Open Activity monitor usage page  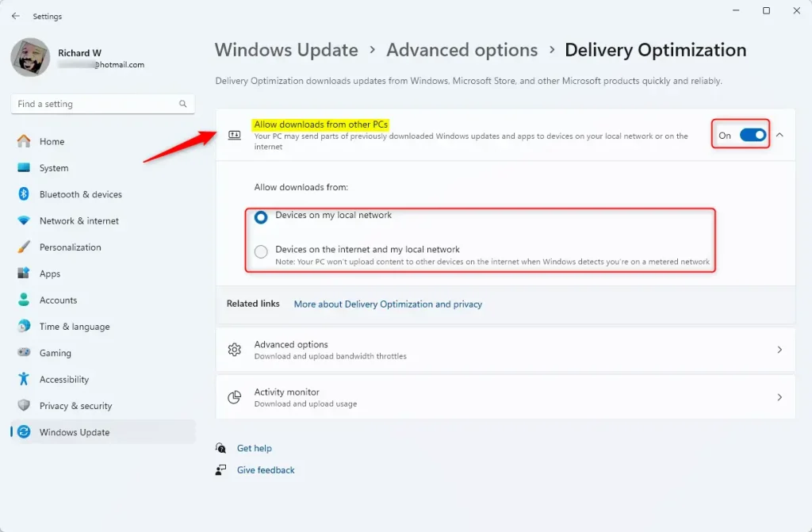(x=505, y=397)
